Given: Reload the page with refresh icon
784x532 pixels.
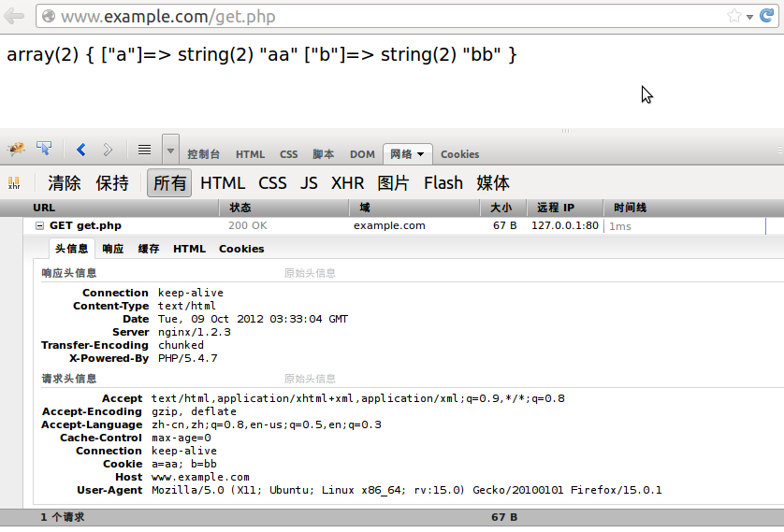Looking at the screenshot, I should click(767, 16).
